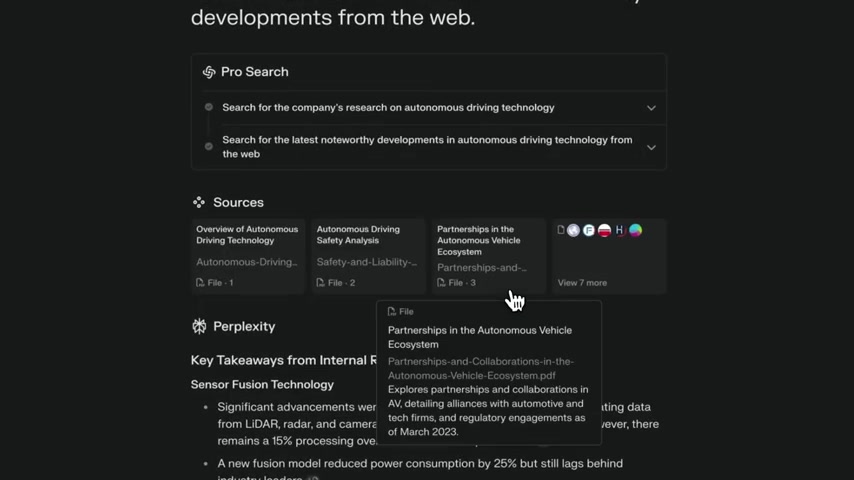This screenshot has height=480, width=854.
Task: Click the blue F source favicon
Action: 589,230
